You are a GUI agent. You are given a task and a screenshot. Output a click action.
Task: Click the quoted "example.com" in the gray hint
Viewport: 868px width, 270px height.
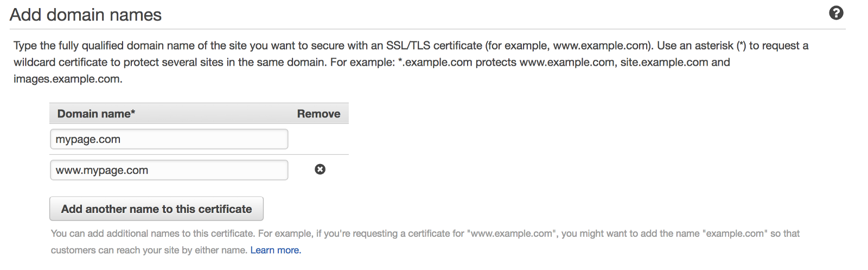click(735, 234)
